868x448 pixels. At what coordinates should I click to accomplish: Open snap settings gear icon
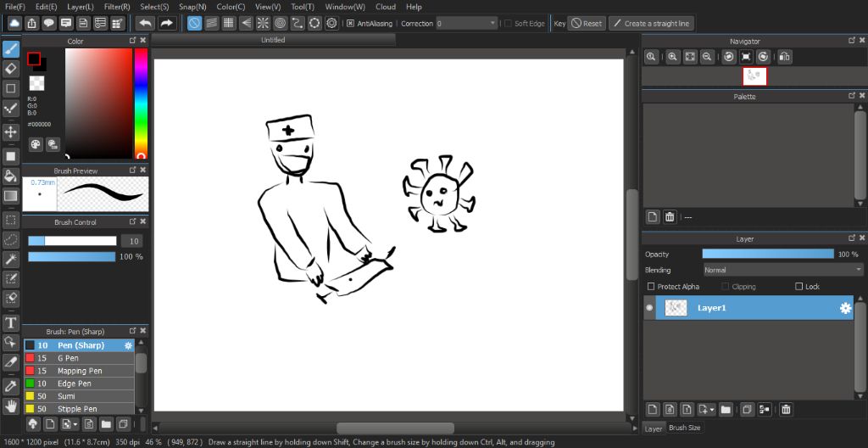pos(331,23)
